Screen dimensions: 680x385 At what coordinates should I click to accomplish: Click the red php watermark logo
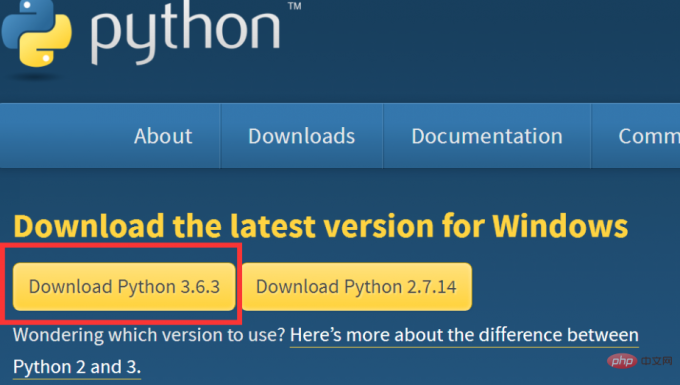[x=622, y=360]
